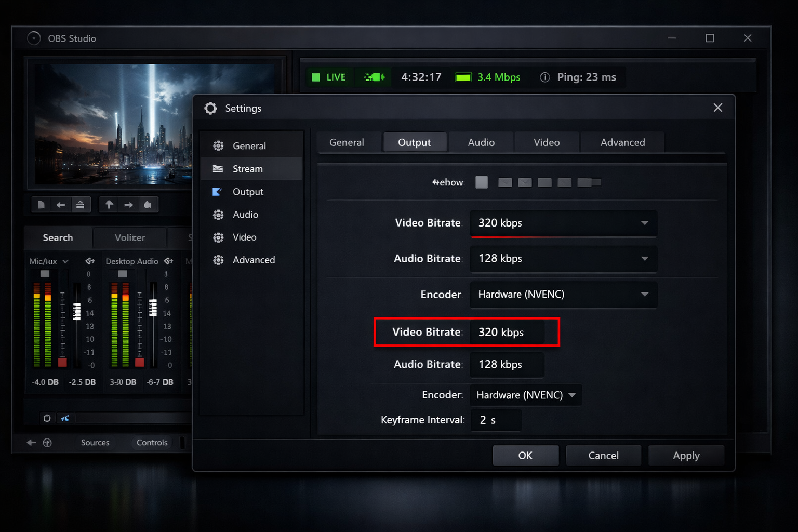Open the Audio settings section in sidebar

(x=244, y=214)
